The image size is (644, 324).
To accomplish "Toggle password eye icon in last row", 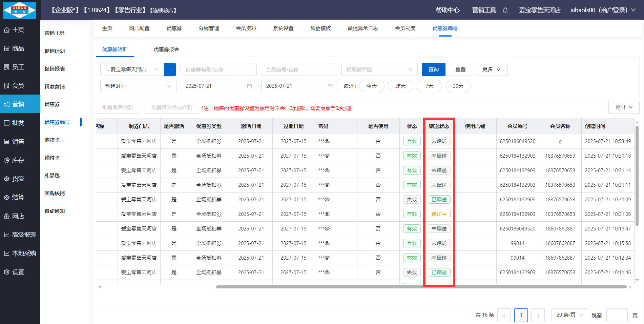I will [327, 272].
